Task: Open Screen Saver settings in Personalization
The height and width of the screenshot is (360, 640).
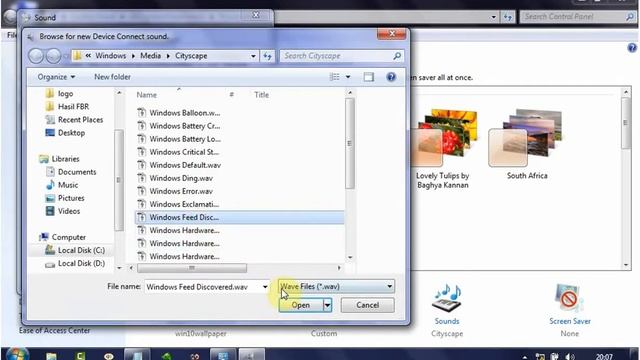Action: 570,310
